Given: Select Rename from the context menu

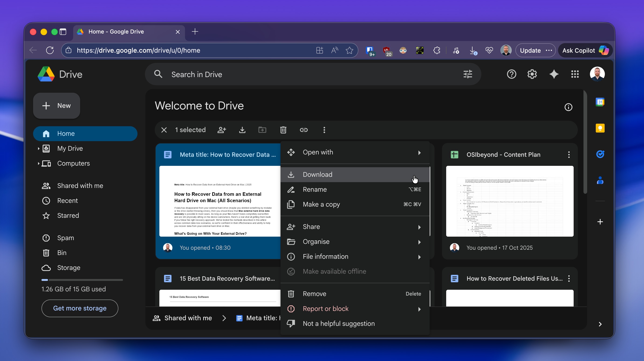Looking at the screenshot, I should pyautogui.click(x=315, y=189).
